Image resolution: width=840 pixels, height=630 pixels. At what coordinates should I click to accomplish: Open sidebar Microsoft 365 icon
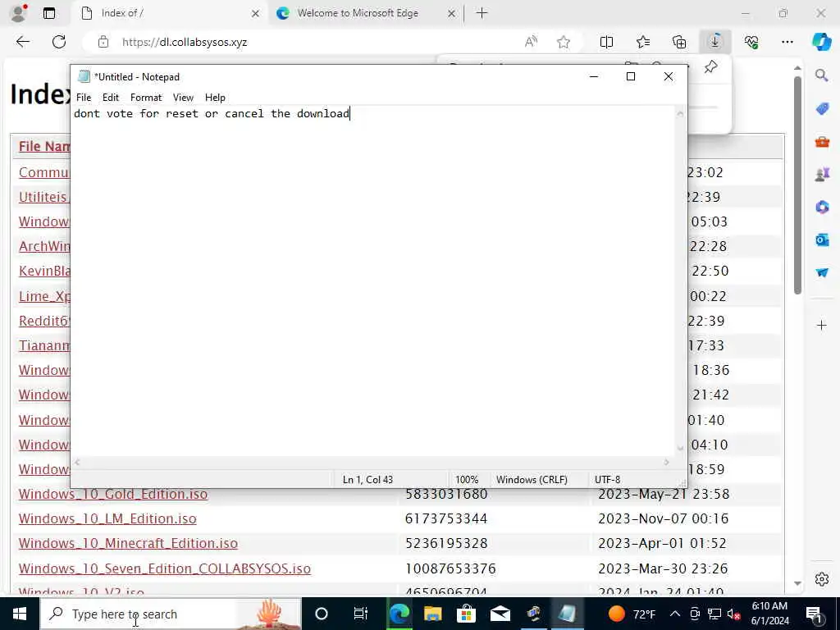[822, 207]
